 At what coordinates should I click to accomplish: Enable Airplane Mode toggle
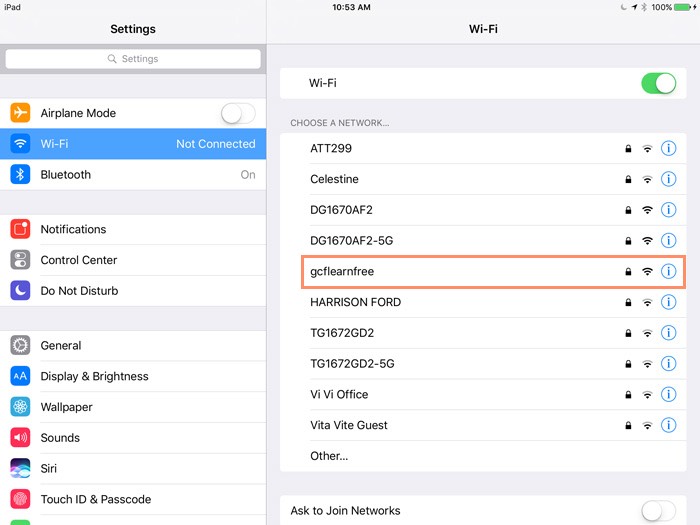tap(238, 113)
